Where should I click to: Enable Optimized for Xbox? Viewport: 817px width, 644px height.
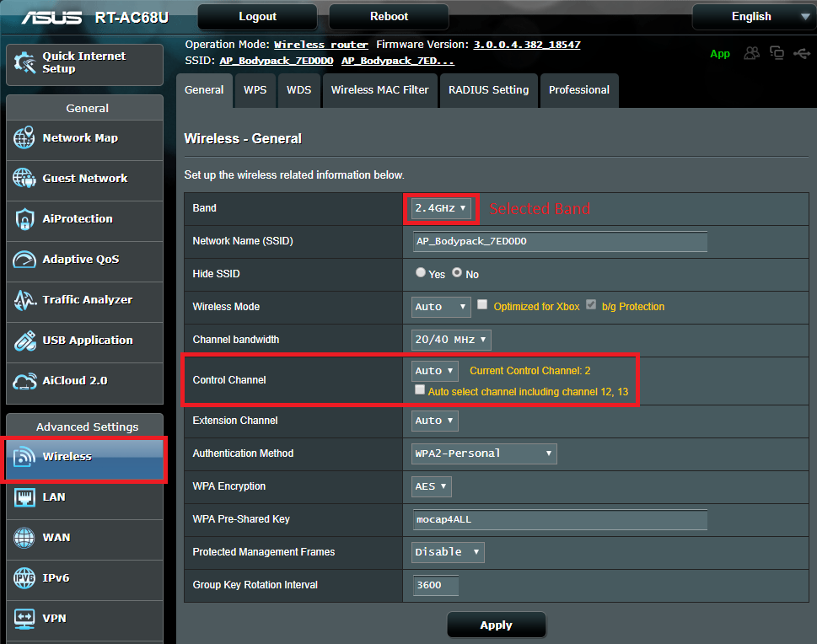(x=481, y=306)
